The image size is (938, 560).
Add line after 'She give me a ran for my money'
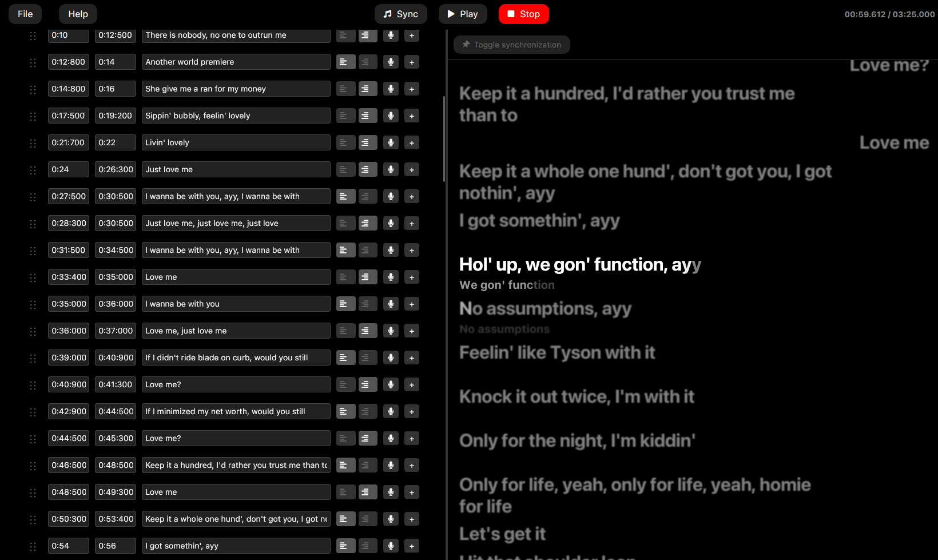(412, 89)
